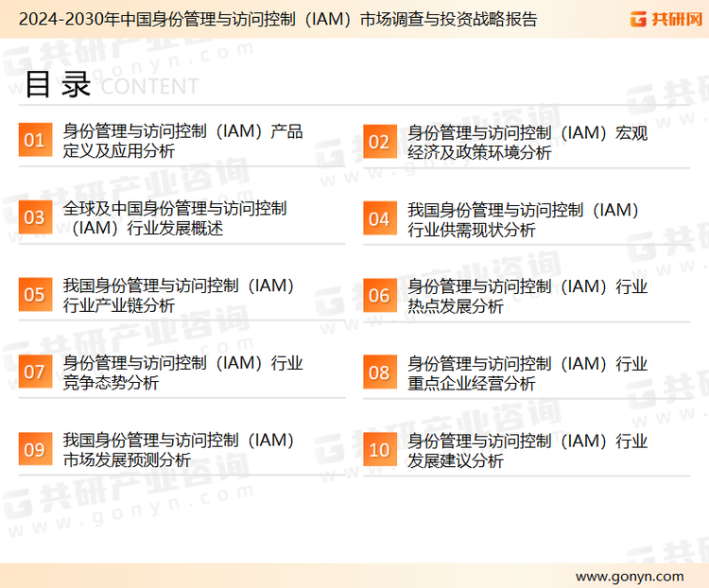Click the orange 02 number box

pos(380,142)
